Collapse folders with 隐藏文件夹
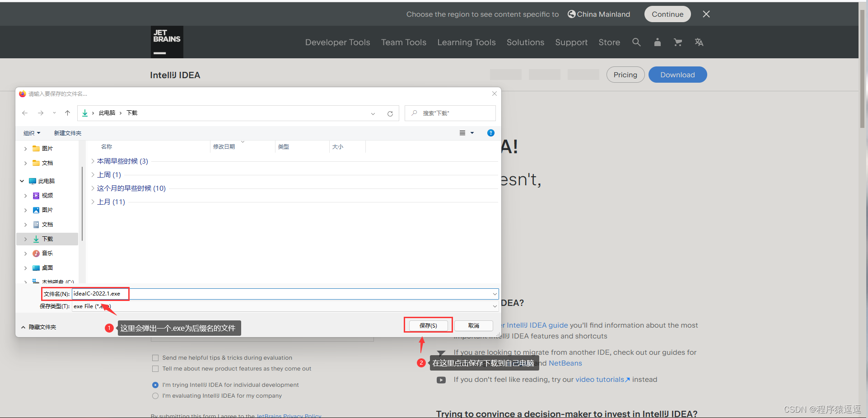The height and width of the screenshot is (418, 868). coord(39,327)
